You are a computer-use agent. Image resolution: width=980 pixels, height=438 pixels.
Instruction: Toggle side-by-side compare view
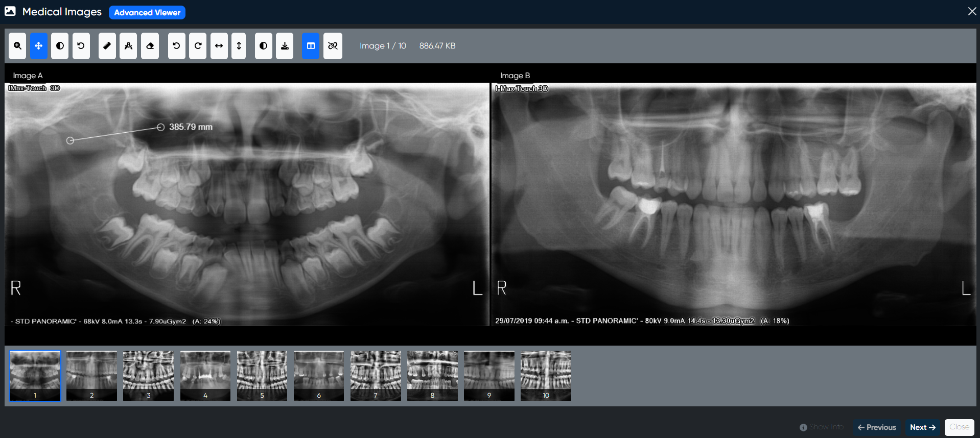311,46
